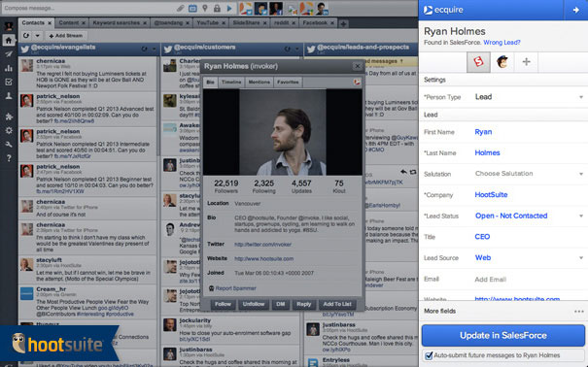The height and width of the screenshot is (367, 588).
Task: Click the blue send arrow in compose bar
Action: 229,8
